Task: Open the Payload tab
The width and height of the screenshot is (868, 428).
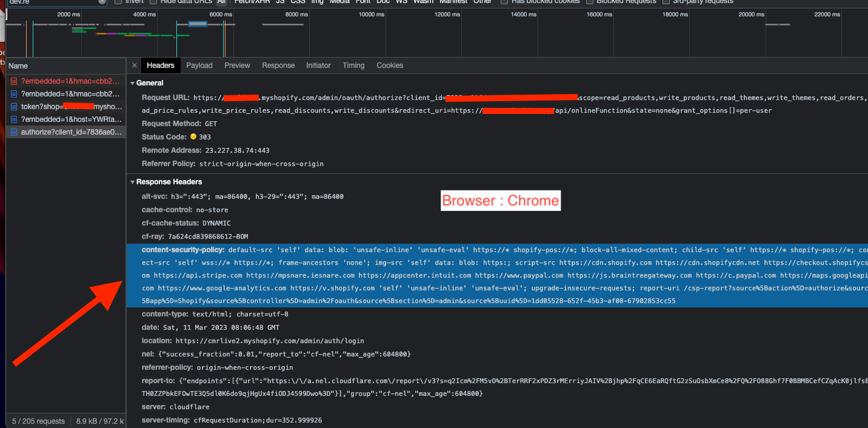Action: [x=199, y=65]
